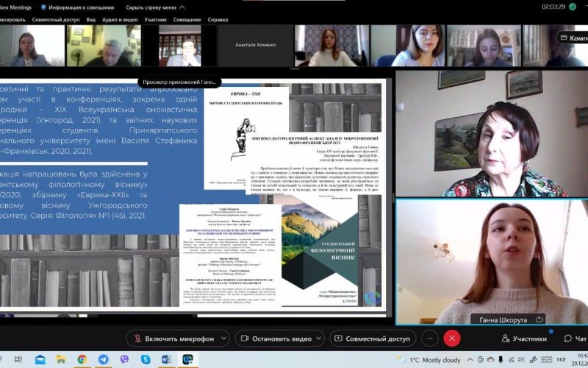The height and width of the screenshot is (368, 588).
Task: Click the red end meeting button
Action: point(452,339)
